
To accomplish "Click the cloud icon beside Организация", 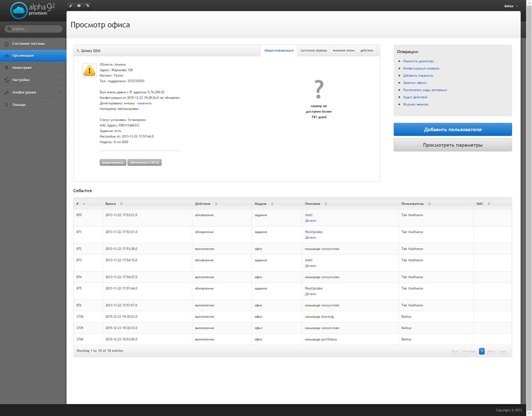I will (x=7, y=56).
